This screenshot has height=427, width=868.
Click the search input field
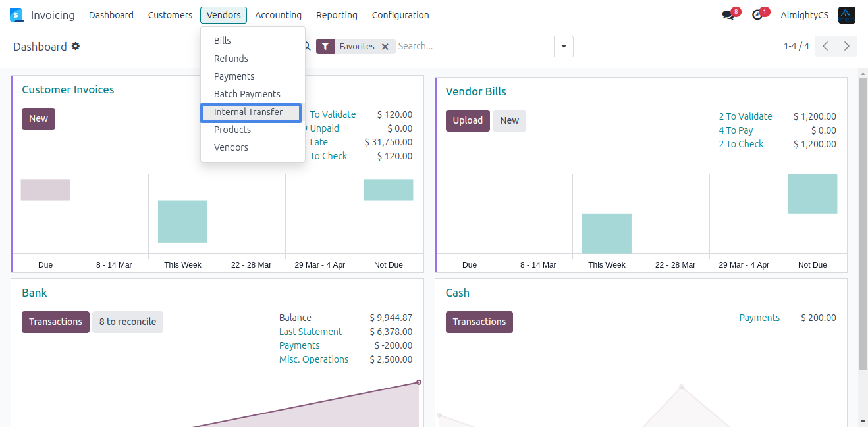474,47
